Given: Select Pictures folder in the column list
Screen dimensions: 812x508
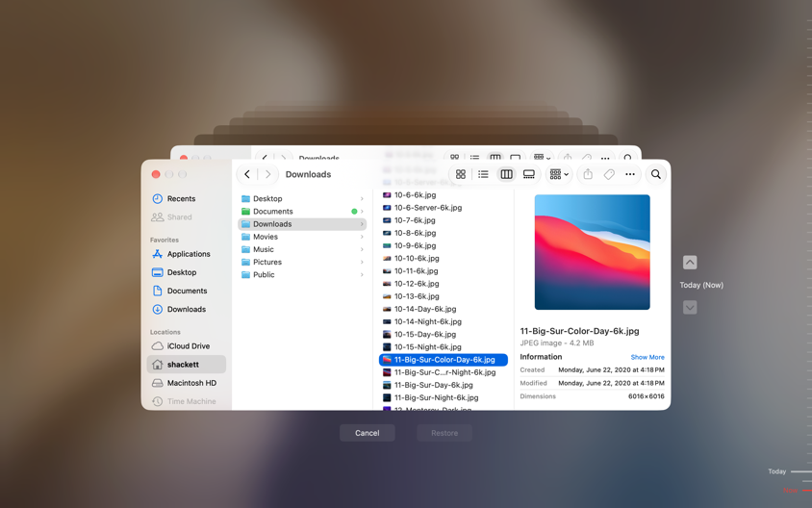Looking at the screenshot, I should (302, 262).
